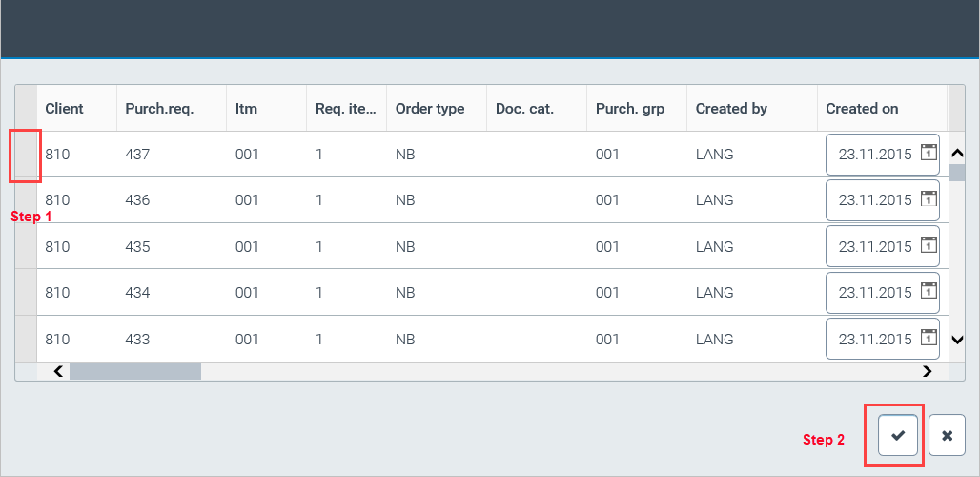The width and height of the screenshot is (980, 477).
Task: Click the Created on column header
Action: click(862, 109)
